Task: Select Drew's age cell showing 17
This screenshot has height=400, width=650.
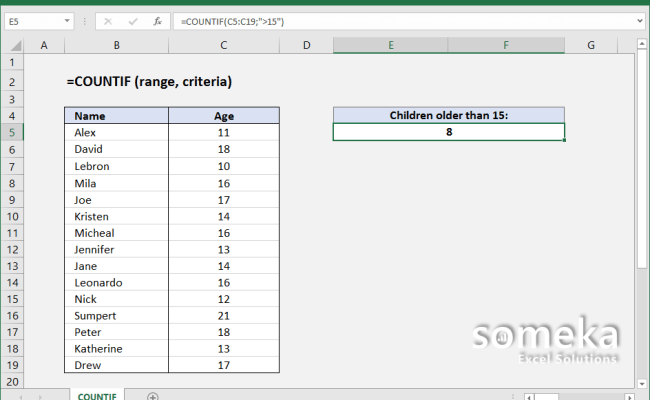Action: tap(224, 365)
